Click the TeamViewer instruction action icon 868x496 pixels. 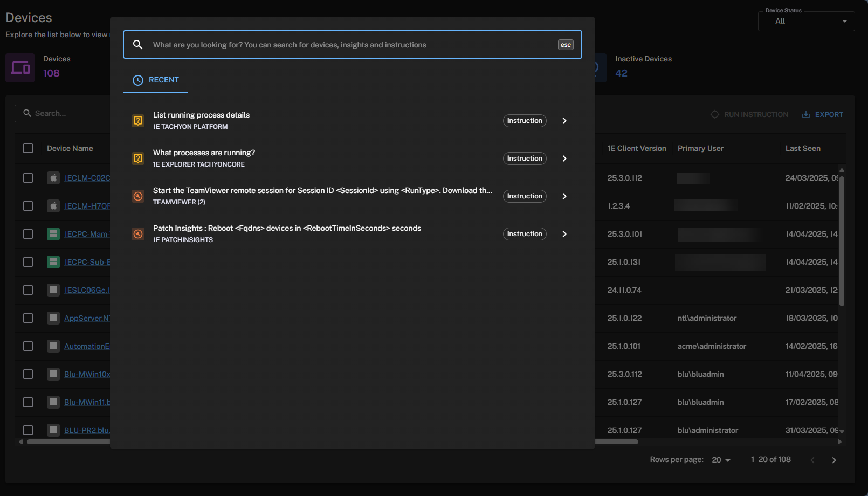[138, 196]
